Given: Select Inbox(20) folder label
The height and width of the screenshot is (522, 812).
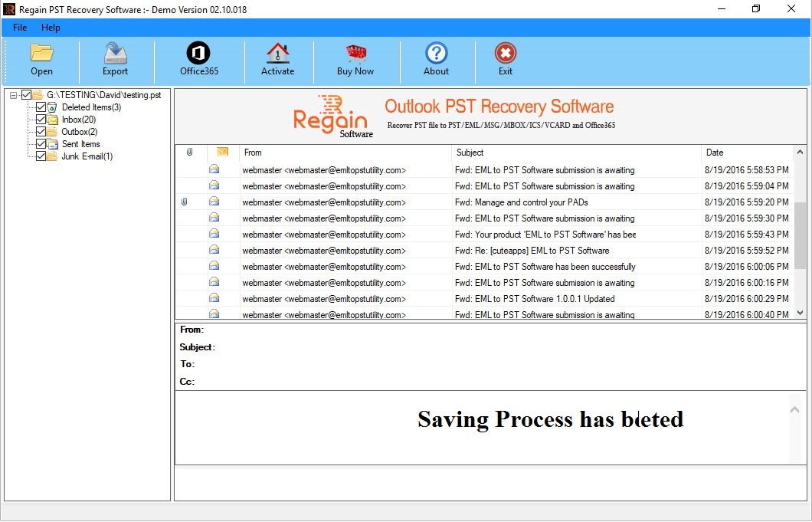Looking at the screenshot, I should [x=79, y=120].
